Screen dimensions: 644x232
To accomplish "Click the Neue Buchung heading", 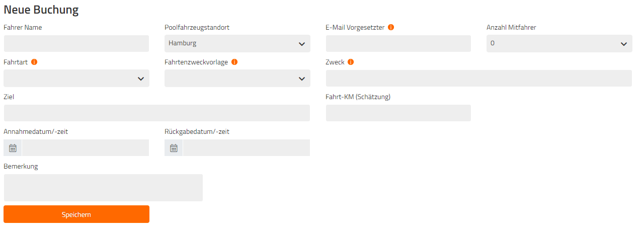I will 41,9.
